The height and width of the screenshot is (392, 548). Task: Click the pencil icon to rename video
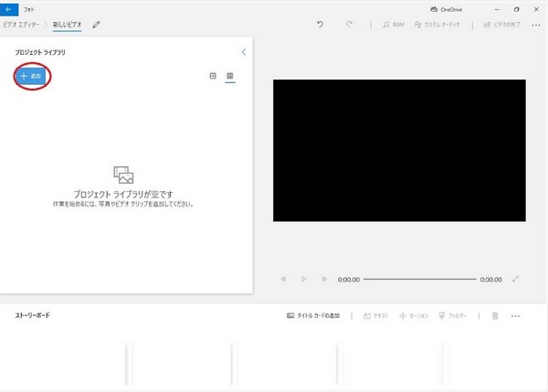97,25
